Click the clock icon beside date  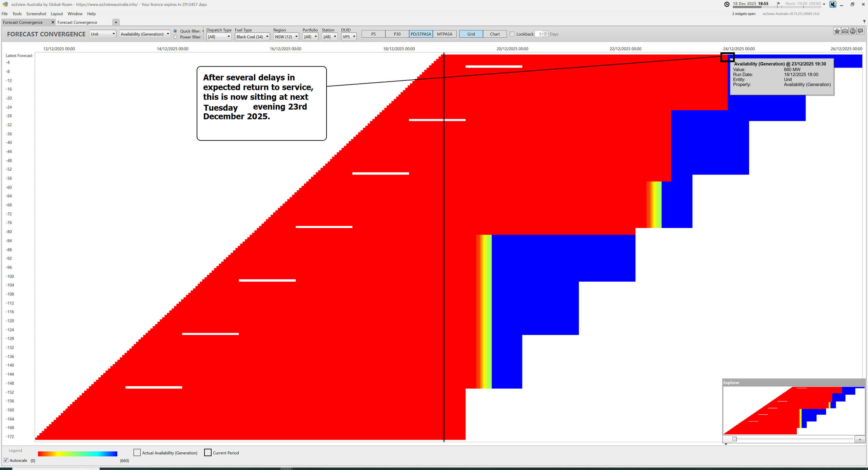pos(727,4)
